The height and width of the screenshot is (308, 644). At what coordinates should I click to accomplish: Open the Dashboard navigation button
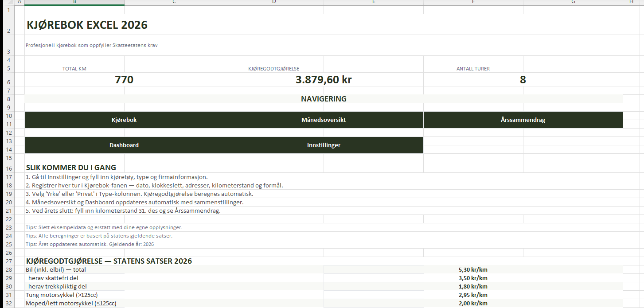click(124, 145)
